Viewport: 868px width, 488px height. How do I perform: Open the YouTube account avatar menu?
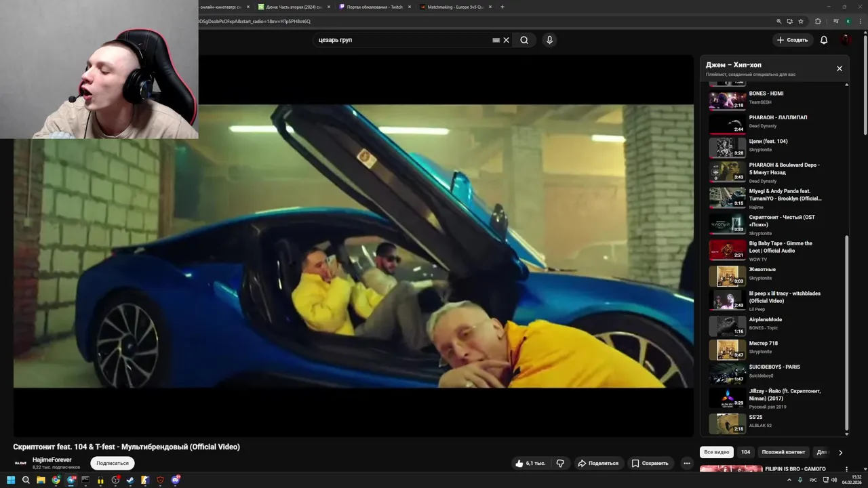[x=846, y=40]
